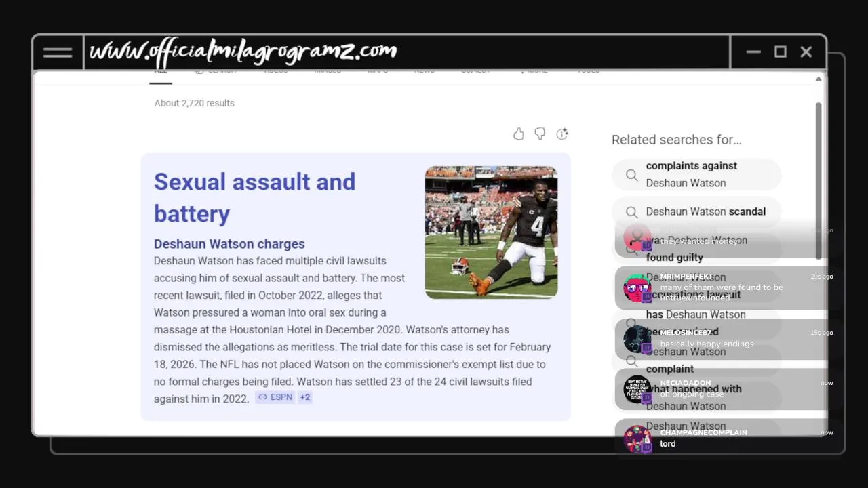
Task: Click search icon beside 'complaints against Deshaun Watson'
Action: pyautogui.click(x=632, y=175)
